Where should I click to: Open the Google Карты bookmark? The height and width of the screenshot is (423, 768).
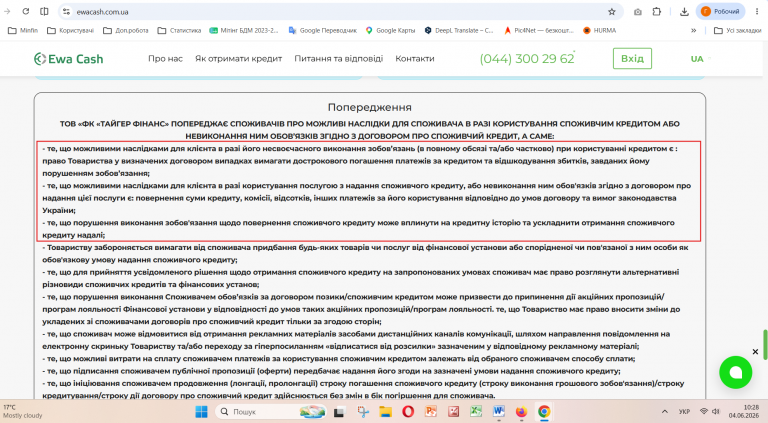click(390, 30)
